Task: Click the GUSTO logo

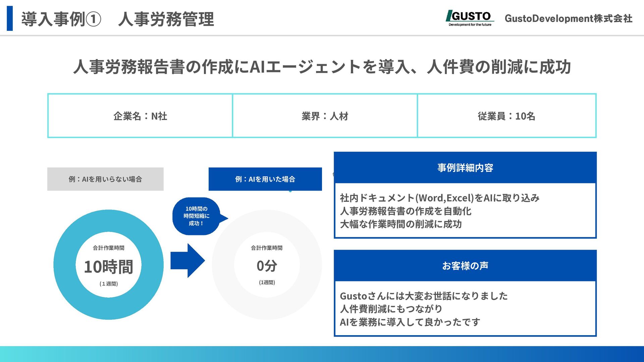Action: coord(470,18)
